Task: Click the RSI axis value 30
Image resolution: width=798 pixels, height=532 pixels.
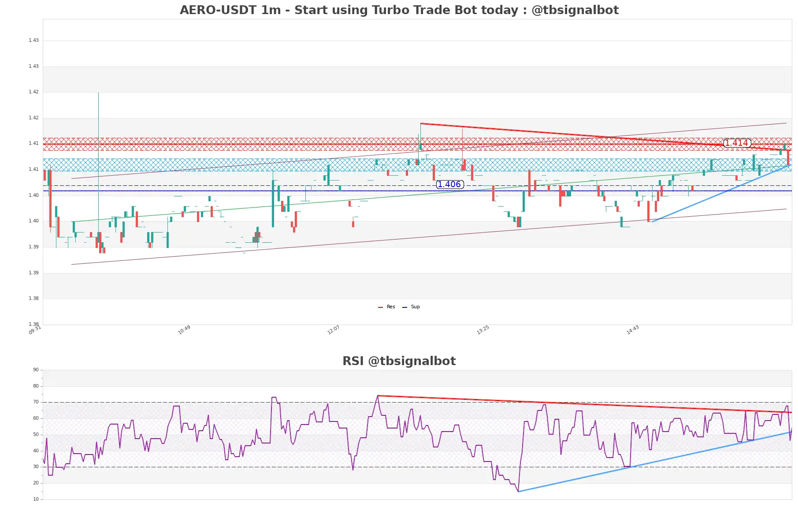Action: coord(36,467)
